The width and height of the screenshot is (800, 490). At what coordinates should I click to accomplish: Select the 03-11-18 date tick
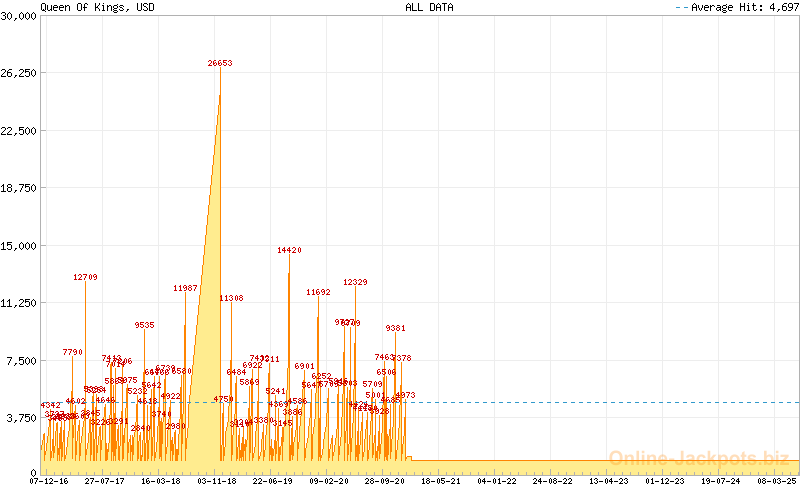(x=217, y=481)
